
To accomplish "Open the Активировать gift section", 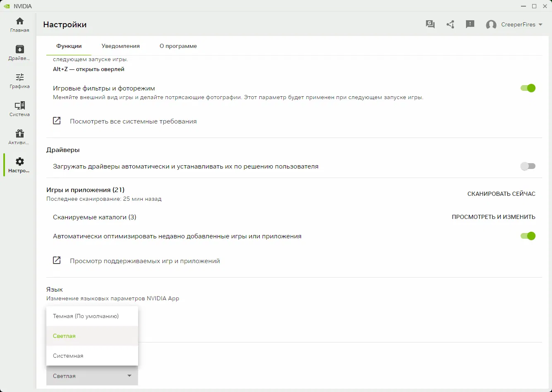I will pos(20,137).
